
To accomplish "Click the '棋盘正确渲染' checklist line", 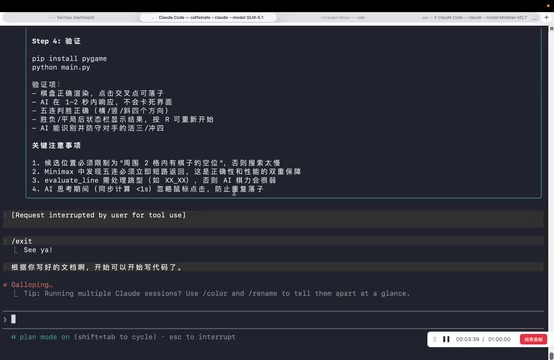I will [x=98, y=93].
